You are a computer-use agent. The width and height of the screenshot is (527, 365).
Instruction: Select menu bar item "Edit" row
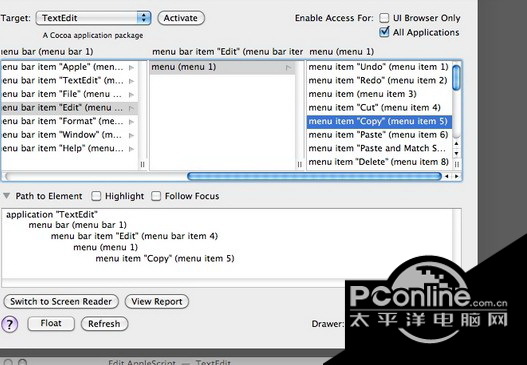(x=69, y=108)
